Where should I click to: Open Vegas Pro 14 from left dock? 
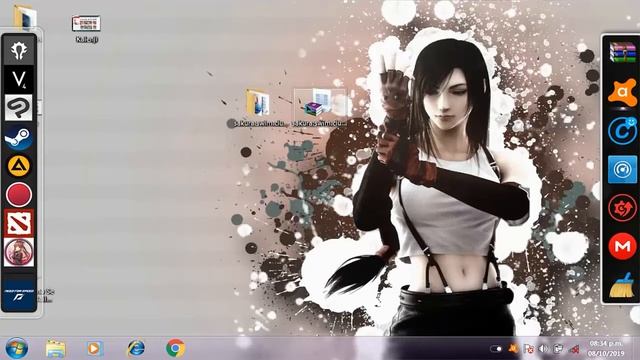tap(19, 79)
